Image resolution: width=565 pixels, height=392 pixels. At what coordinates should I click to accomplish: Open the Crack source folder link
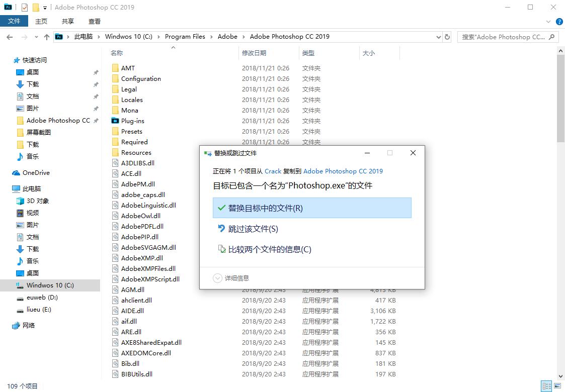tap(273, 171)
